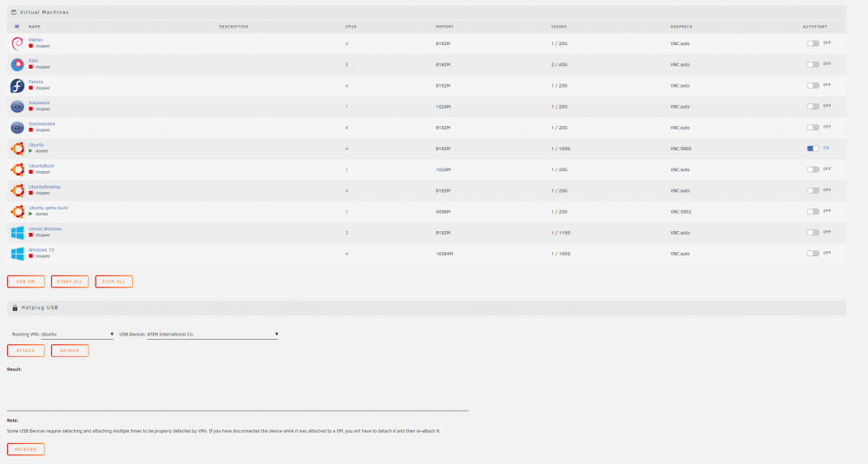868x464 pixels.
Task: Disable autostart for the Ubuntu VM
Action: click(812, 149)
